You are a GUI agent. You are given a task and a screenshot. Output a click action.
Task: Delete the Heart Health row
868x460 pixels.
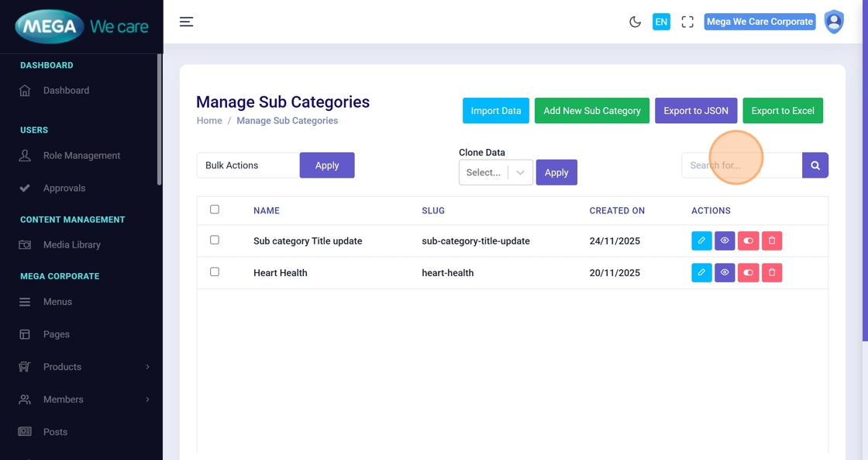tap(772, 273)
